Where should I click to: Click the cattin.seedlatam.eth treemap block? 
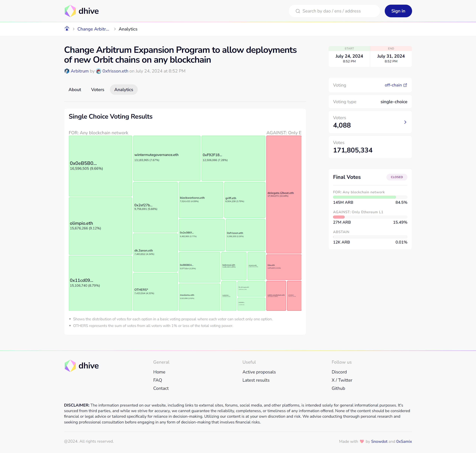pos(276,296)
